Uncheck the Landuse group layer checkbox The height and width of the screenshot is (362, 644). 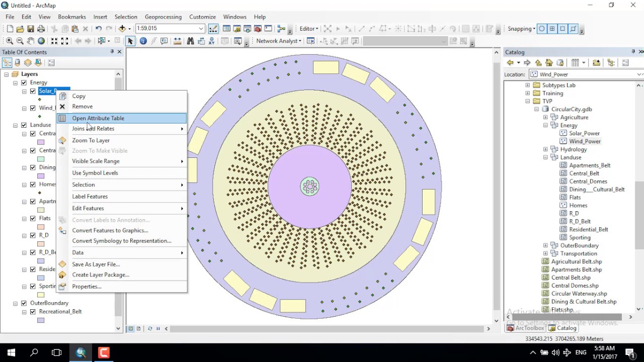coord(24,125)
